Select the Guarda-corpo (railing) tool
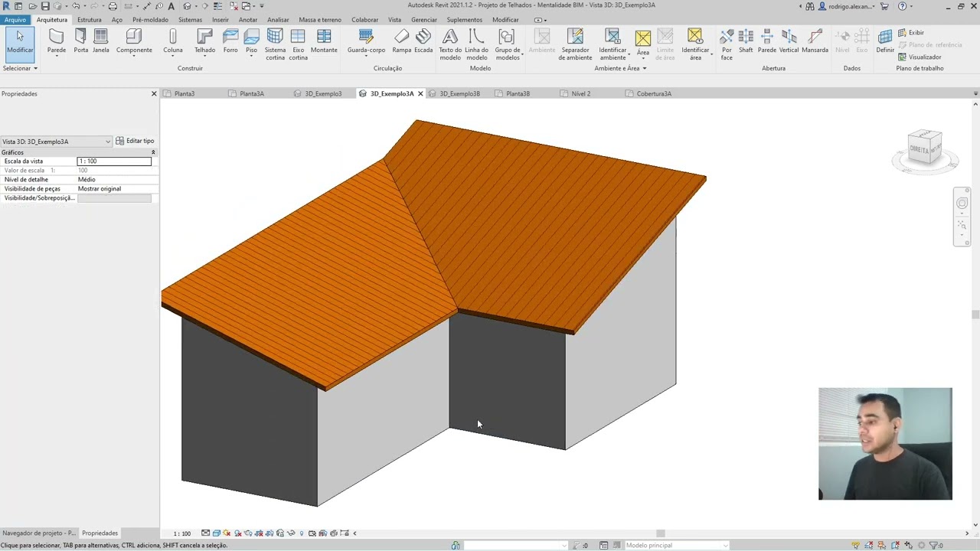Viewport: 980px width, 551px height. [x=366, y=41]
